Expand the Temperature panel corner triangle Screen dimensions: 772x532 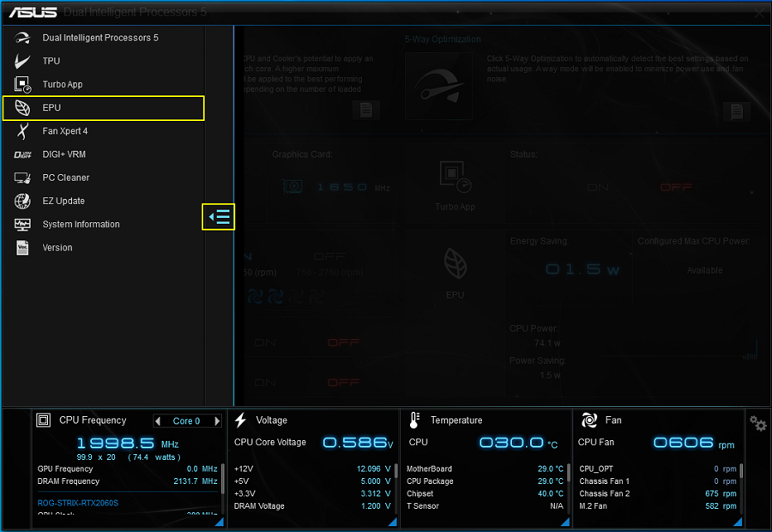tap(564, 522)
